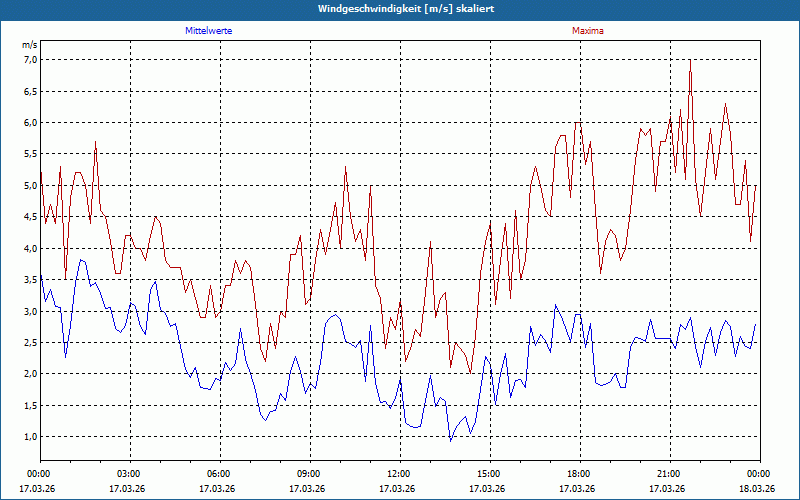Click the 18:00 time axis label
The width and height of the screenshot is (800, 500).
tap(580, 474)
